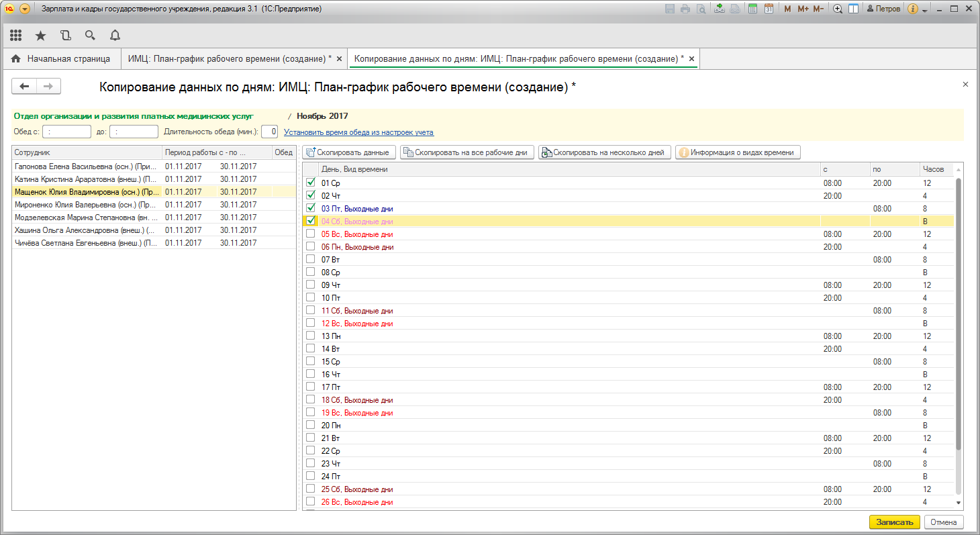
Task: Open main menu dropdown in title bar
Action: coord(25,9)
